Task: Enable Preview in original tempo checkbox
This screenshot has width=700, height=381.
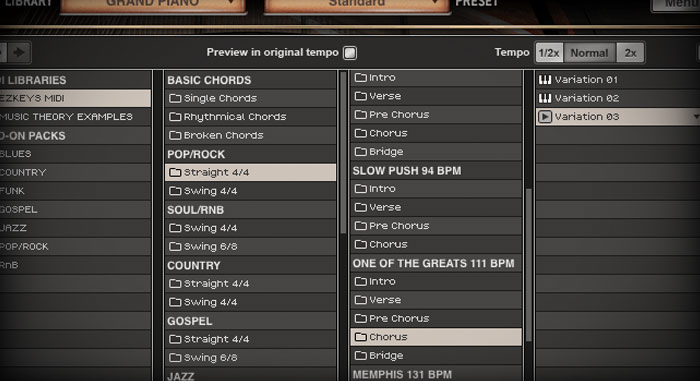Action: pyautogui.click(x=350, y=53)
